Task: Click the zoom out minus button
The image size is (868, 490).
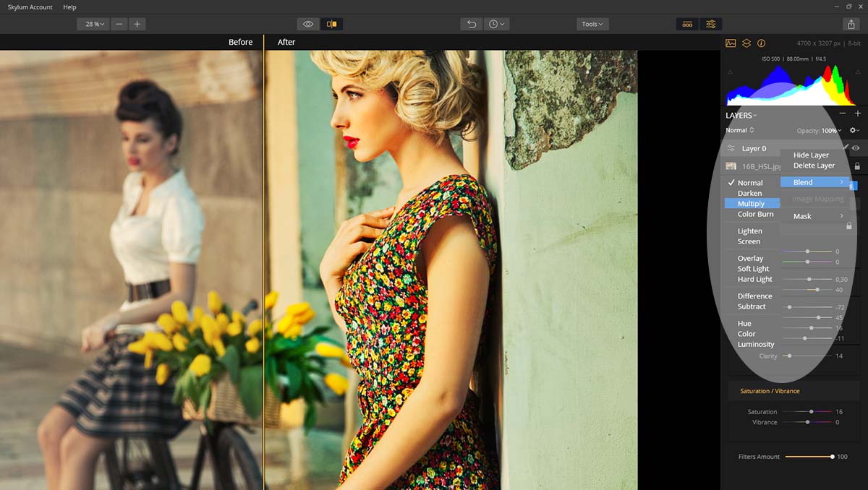Action: pos(119,24)
